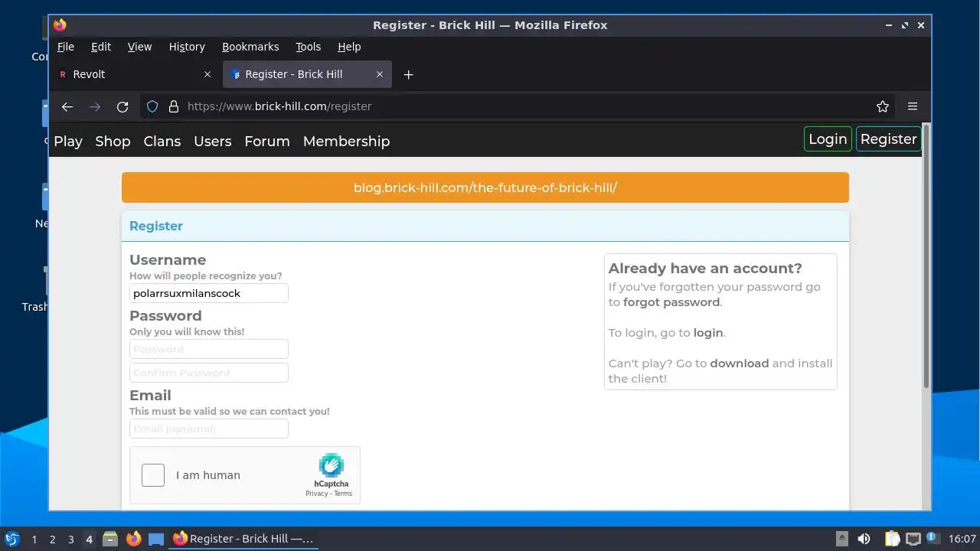Click the Register button in the navbar
The image size is (980, 551).
(888, 139)
